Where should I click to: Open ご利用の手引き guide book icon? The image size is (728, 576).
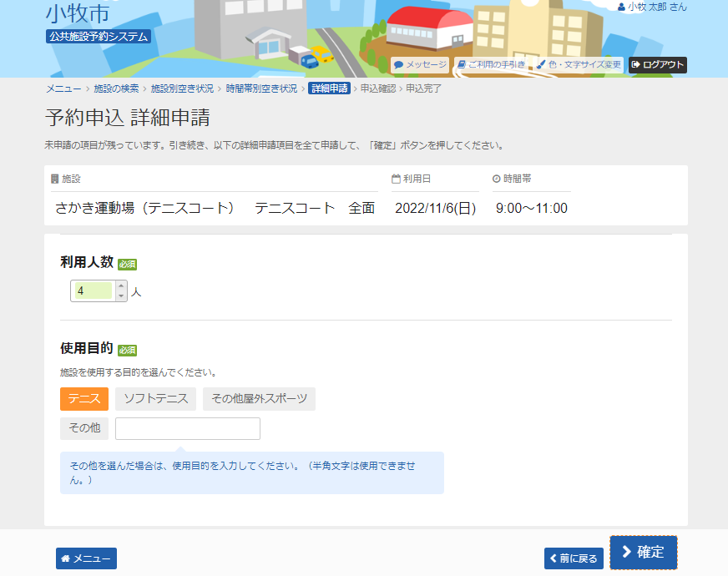(x=462, y=65)
